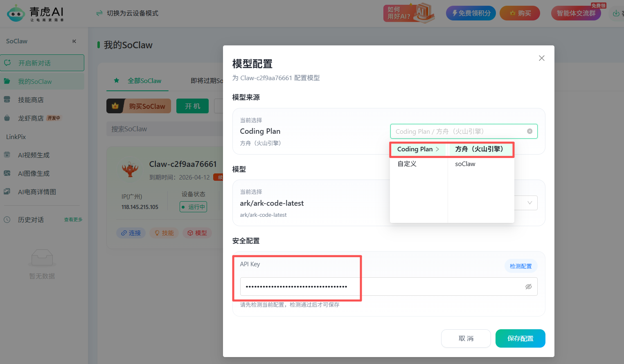Expand the Coding Plan option
The height and width of the screenshot is (364, 624).
(x=419, y=149)
